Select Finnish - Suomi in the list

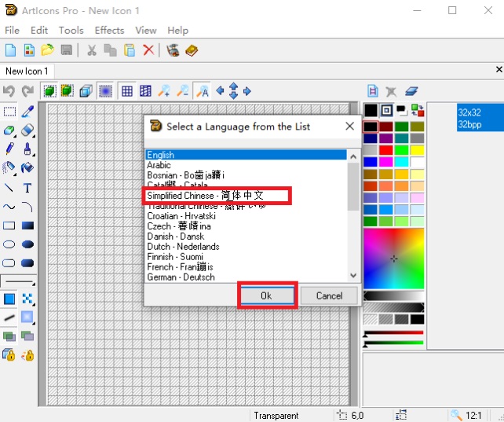246,257
